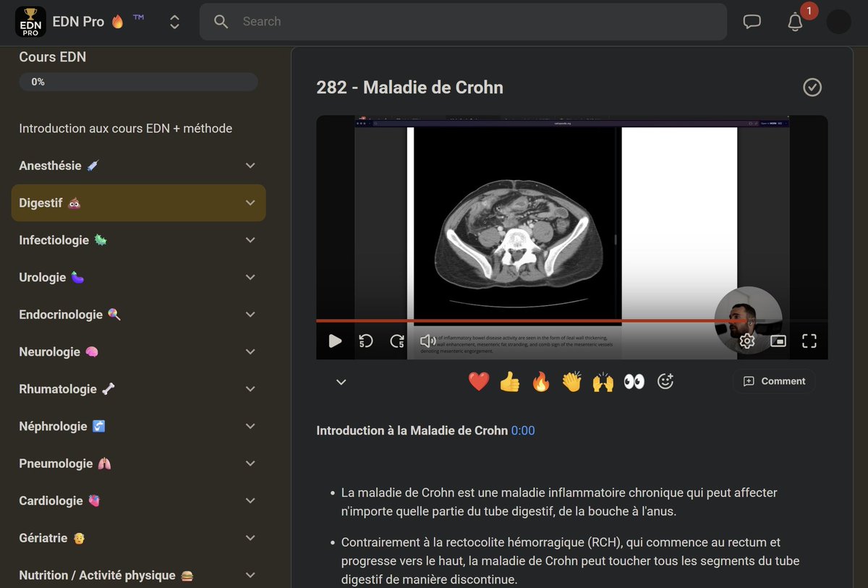React with the raised hands emoji

pos(603,381)
